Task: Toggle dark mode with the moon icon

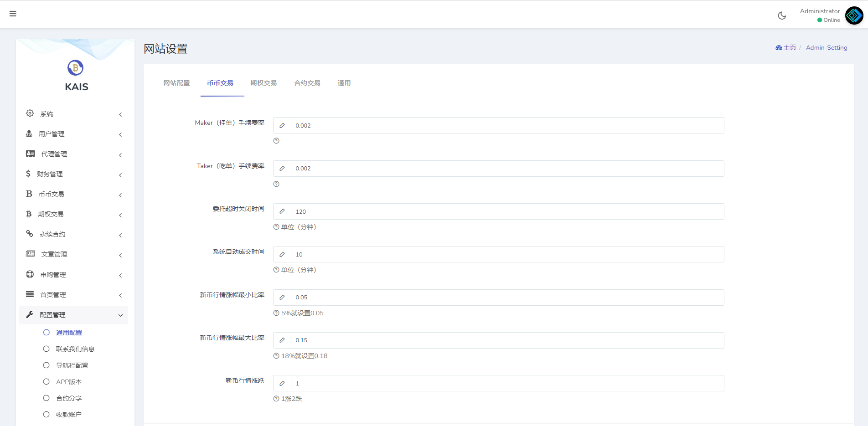Action: pos(781,15)
